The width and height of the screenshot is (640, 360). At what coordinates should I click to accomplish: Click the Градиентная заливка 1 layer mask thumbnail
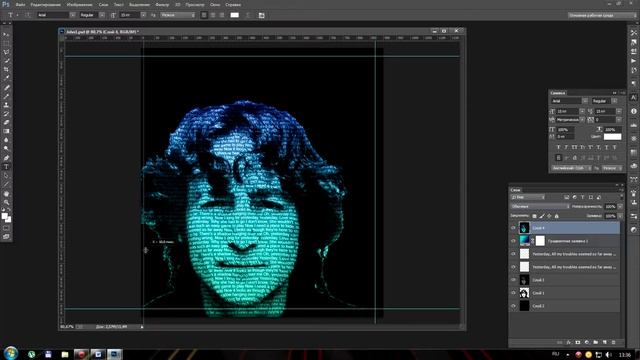point(540,241)
